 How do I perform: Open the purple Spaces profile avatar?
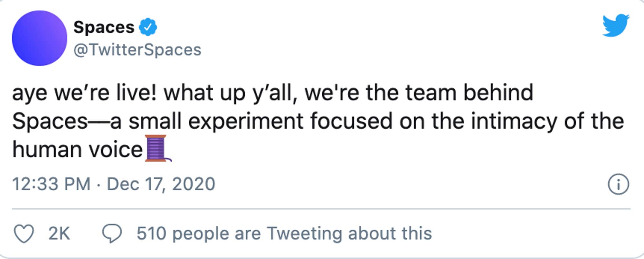coord(40,38)
